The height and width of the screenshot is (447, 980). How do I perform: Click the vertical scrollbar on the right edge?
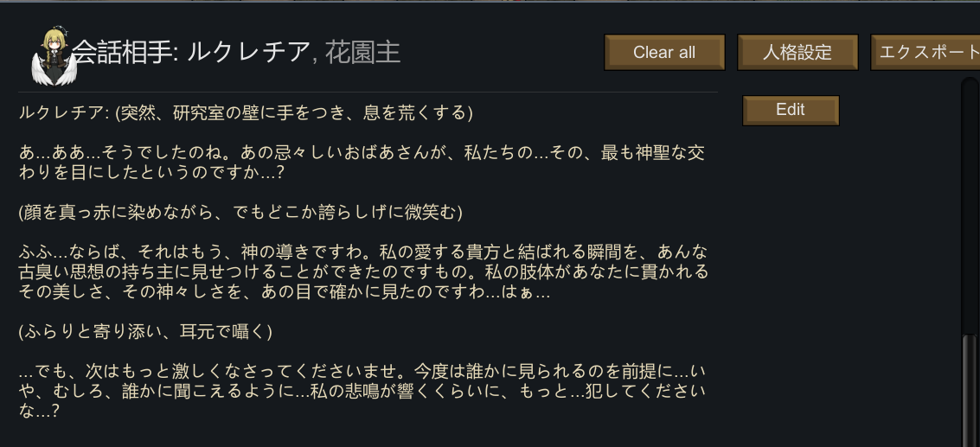[x=970, y=259]
